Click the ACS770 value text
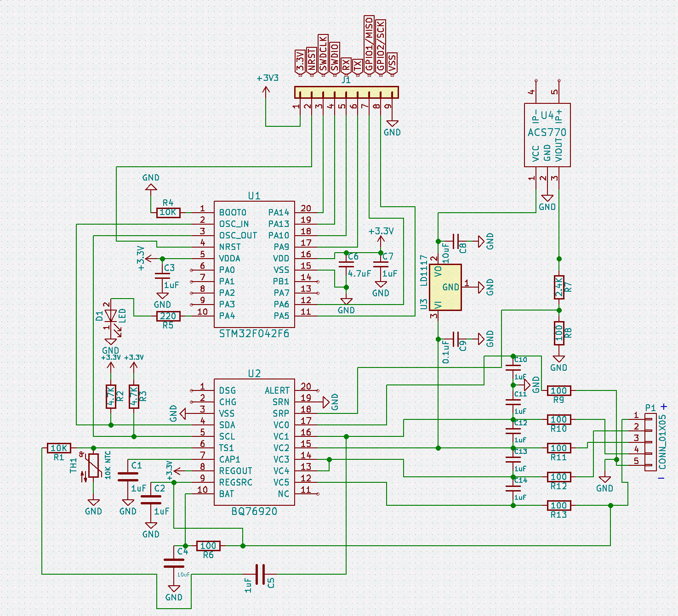 click(x=547, y=132)
